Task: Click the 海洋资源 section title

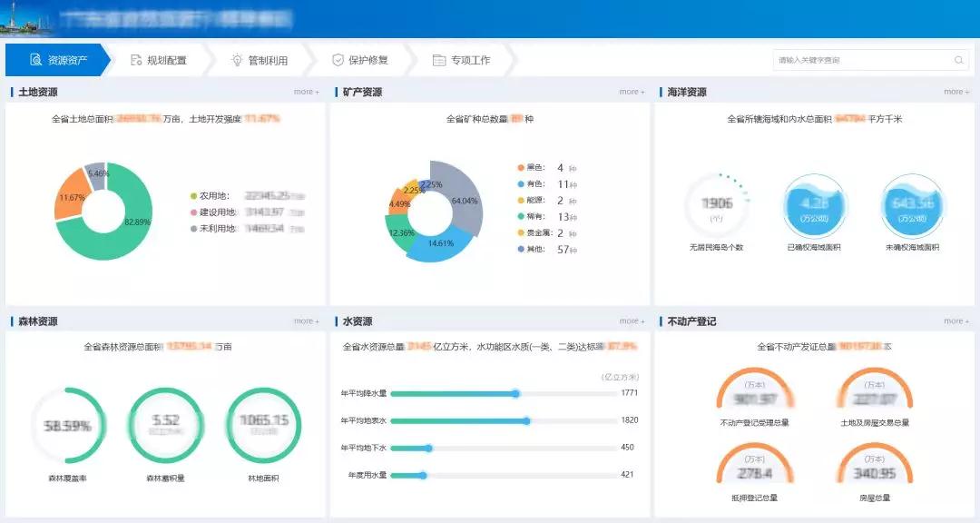Action: (687, 92)
